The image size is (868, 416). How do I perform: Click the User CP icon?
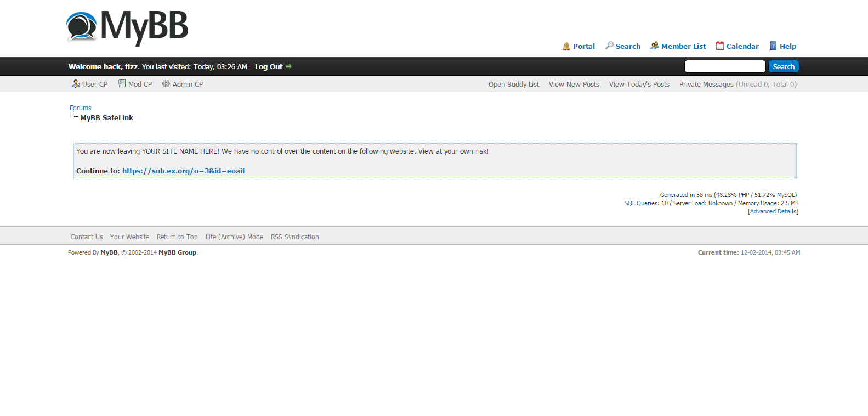(x=76, y=84)
